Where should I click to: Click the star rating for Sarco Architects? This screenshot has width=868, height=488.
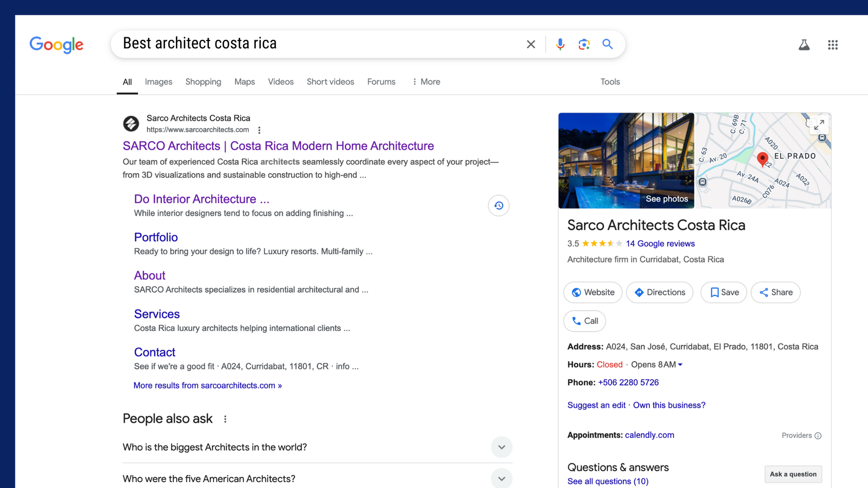coord(602,244)
